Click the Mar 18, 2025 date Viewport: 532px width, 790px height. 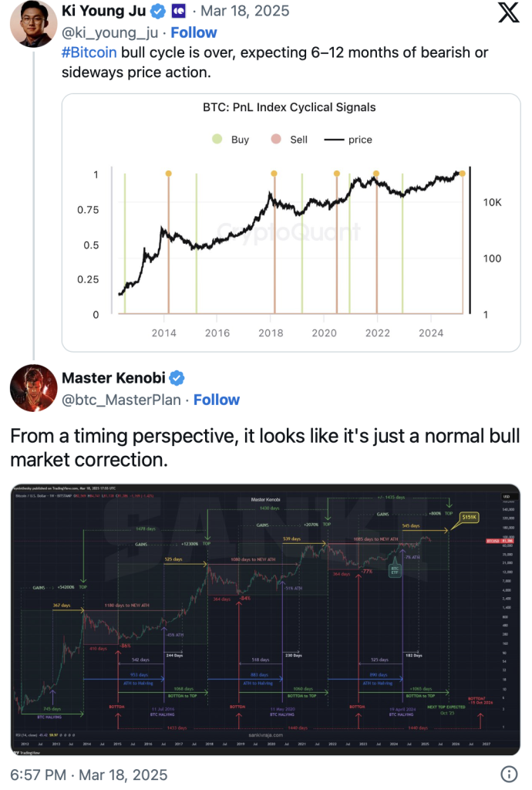click(245, 11)
